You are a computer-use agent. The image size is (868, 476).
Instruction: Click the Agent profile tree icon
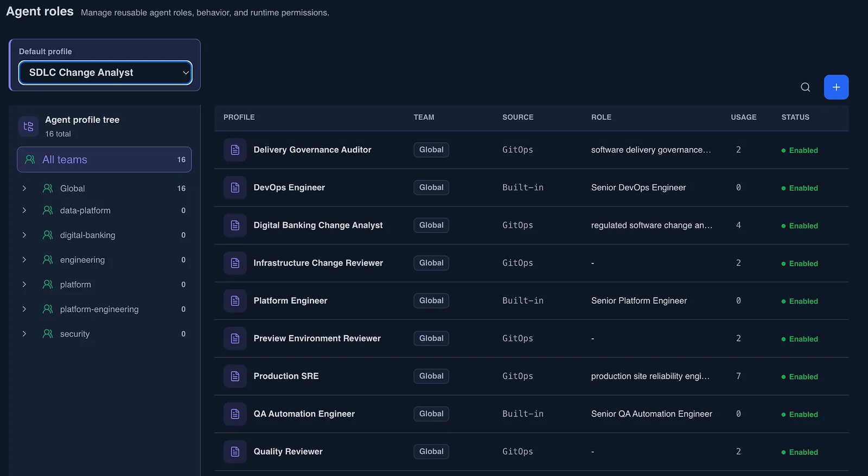pyautogui.click(x=29, y=126)
